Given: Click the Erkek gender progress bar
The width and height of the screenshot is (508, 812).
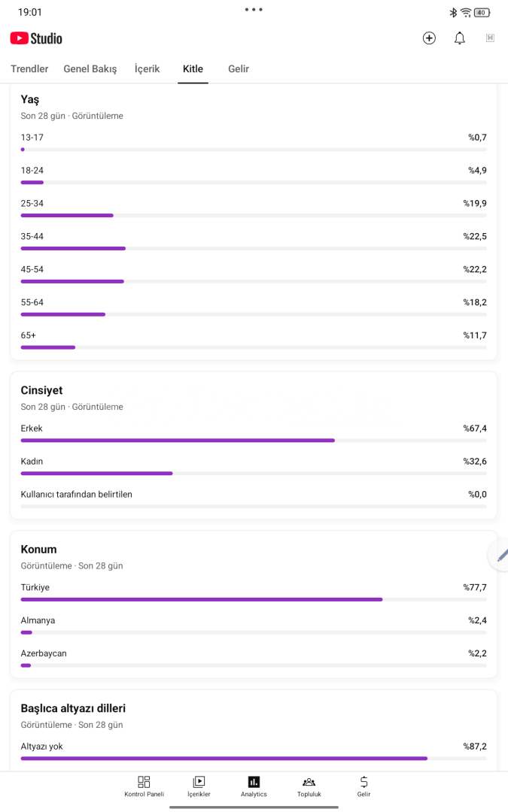Looking at the screenshot, I should click(254, 440).
